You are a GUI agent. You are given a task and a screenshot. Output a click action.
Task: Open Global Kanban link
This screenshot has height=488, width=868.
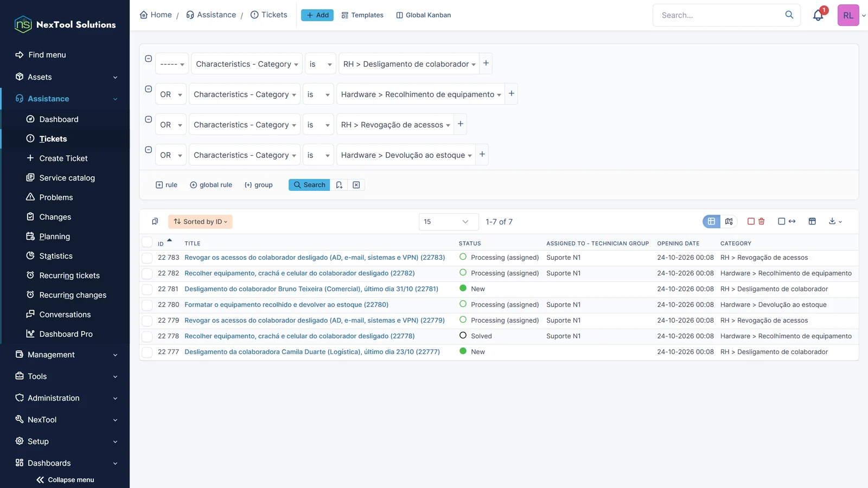[424, 15]
